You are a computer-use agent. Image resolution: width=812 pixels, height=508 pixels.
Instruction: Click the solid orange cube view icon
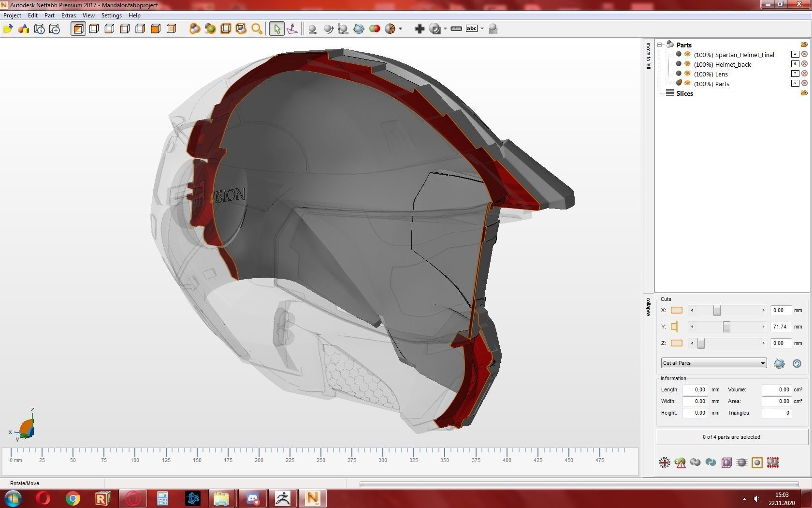tap(156, 29)
